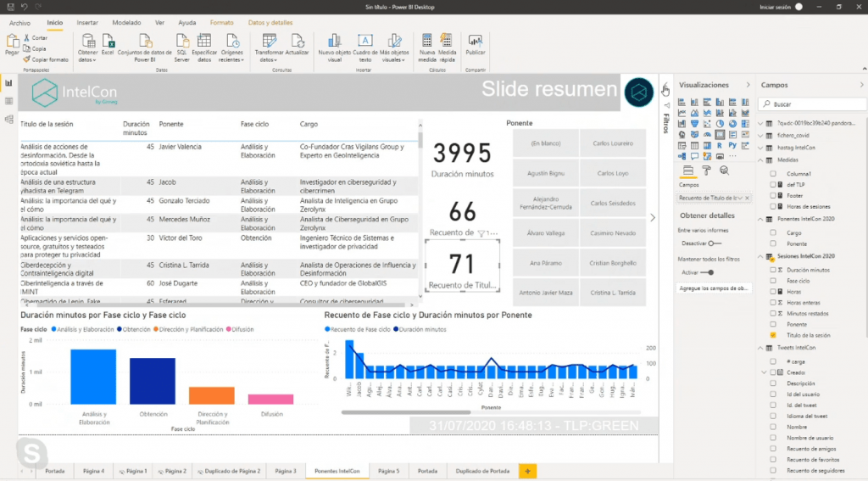Click the Pegar paste icon
Viewport: 868px width, 481px height.
coord(12,41)
